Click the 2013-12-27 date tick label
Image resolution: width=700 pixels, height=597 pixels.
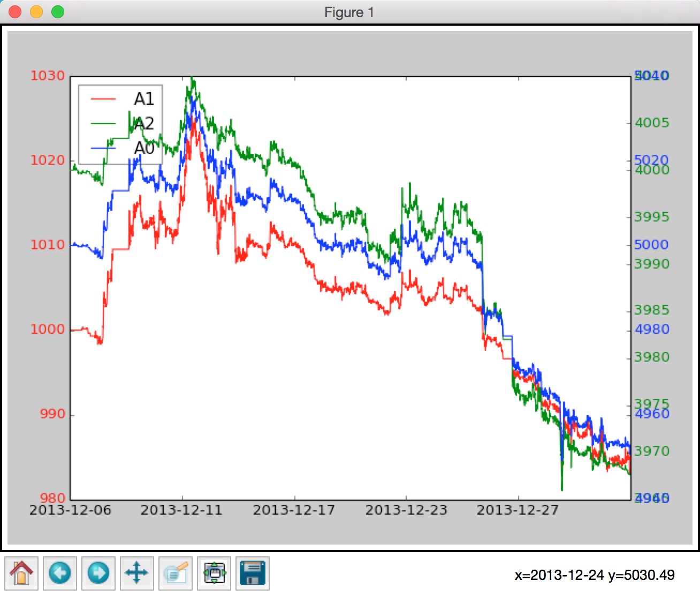coord(518,510)
